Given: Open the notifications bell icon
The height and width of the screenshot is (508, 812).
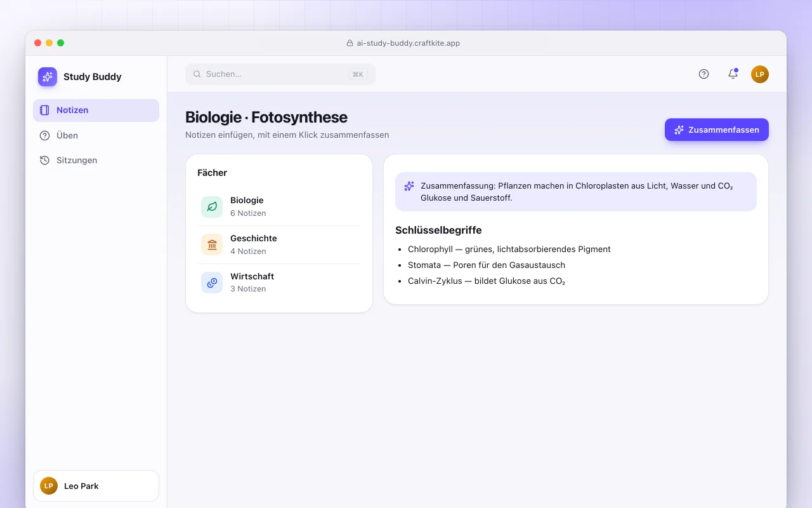Looking at the screenshot, I should click(x=733, y=74).
